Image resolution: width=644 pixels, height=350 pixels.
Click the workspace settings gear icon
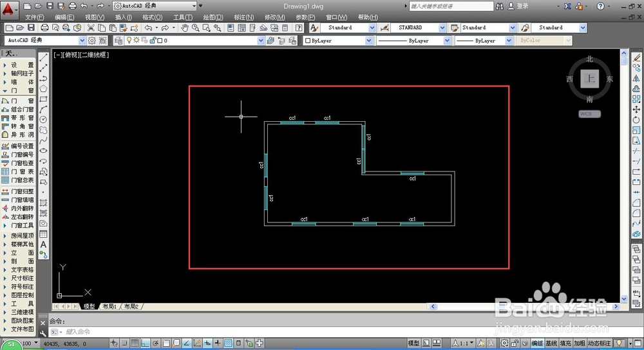click(92, 41)
